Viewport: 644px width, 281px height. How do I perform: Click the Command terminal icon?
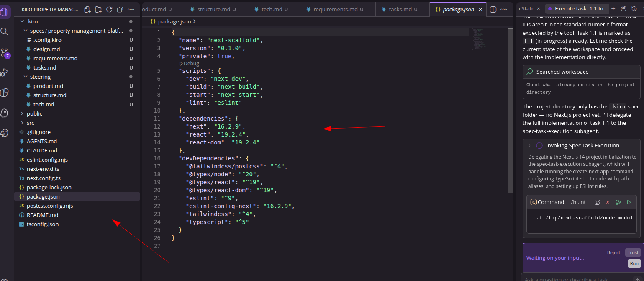click(x=534, y=202)
